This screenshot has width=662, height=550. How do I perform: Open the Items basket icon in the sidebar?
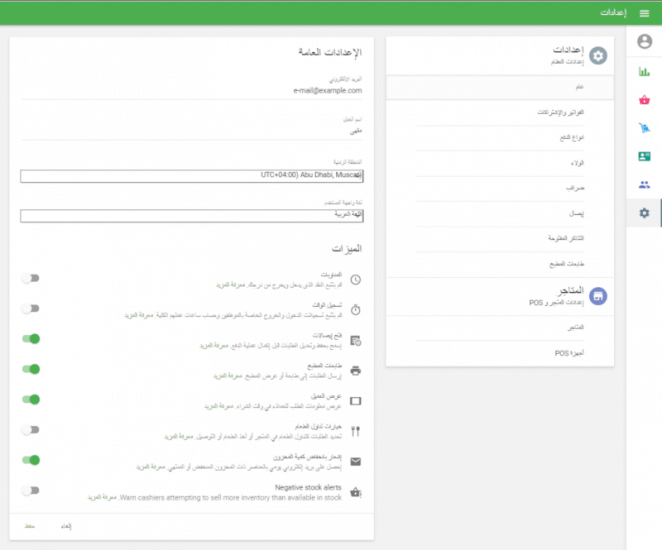pyautogui.click(x=644, y=100)
